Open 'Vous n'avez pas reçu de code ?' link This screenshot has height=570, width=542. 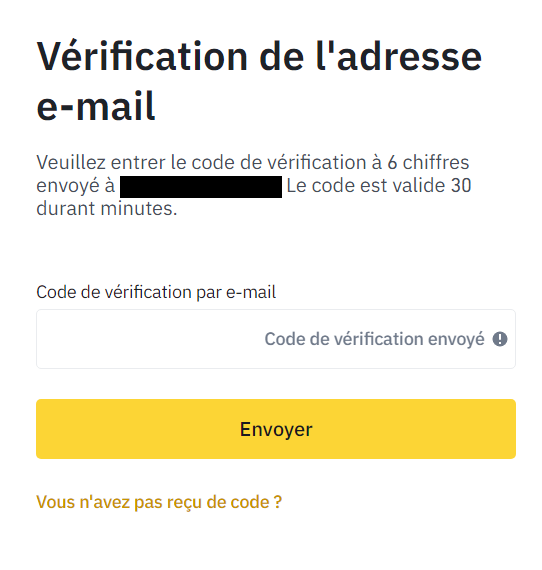pyautogui.click(x=159, y=502)
